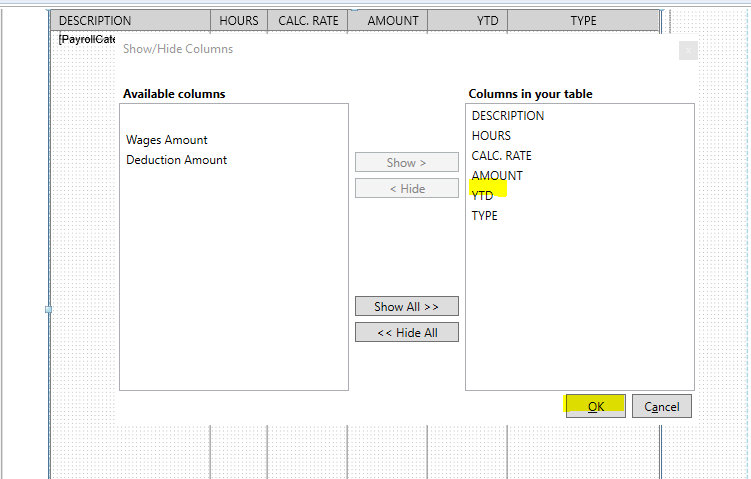Select DESCRIPTION in Columns in your table
The image size is (751, 479).
click(x=508, y=116)
